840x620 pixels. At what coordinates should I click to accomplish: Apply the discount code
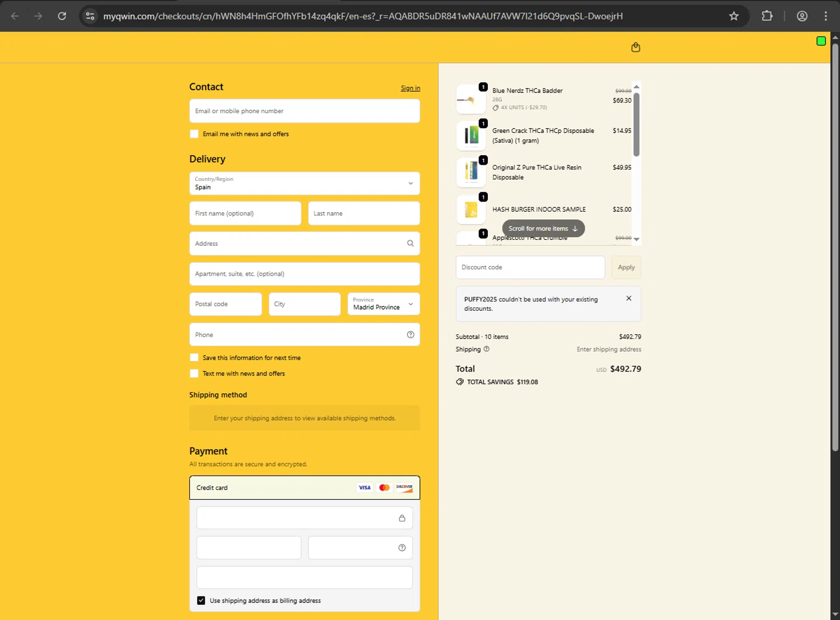(x=626, y=267)
